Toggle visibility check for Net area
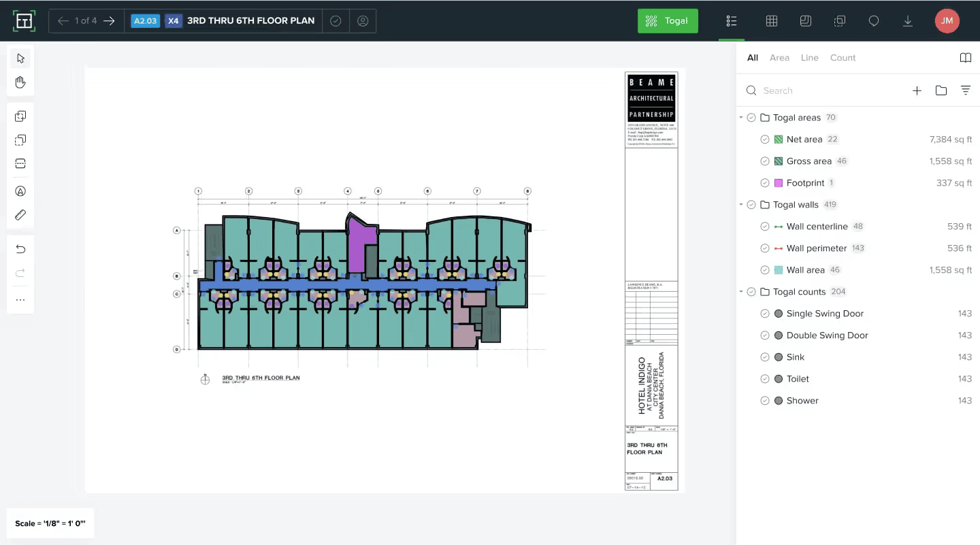The width and height of the screenshot is (980, 545). pyautogui.click(x=765, y=139)
